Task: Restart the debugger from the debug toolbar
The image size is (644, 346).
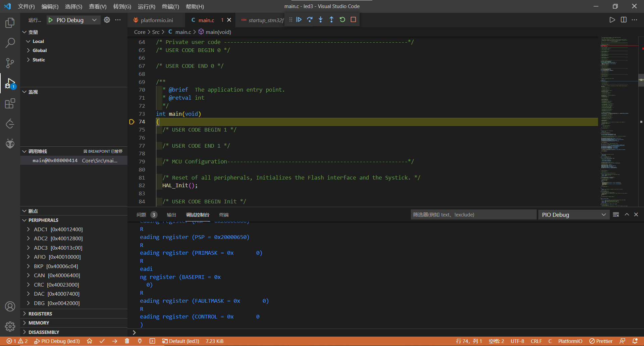Action: [342, 19]
